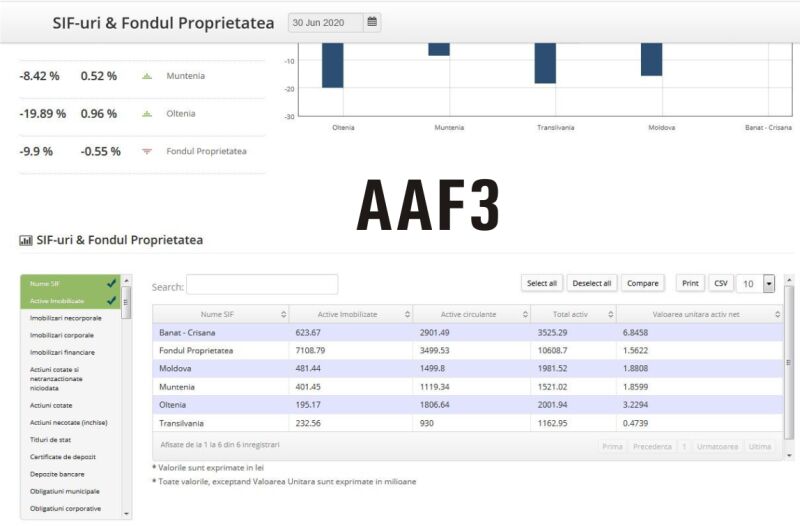The height and width of the screenshot is (526, 800).
Task: Open the calendar date picker icon
Action: coord(372,22)
